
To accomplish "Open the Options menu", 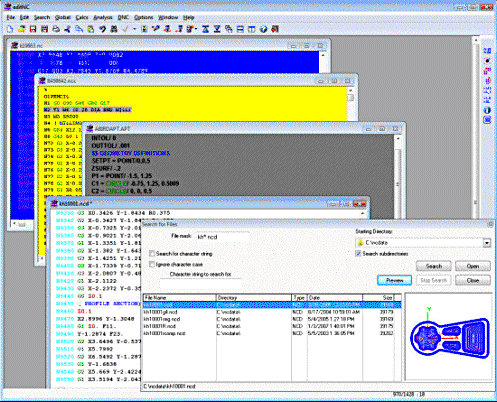I will (144, 17).
